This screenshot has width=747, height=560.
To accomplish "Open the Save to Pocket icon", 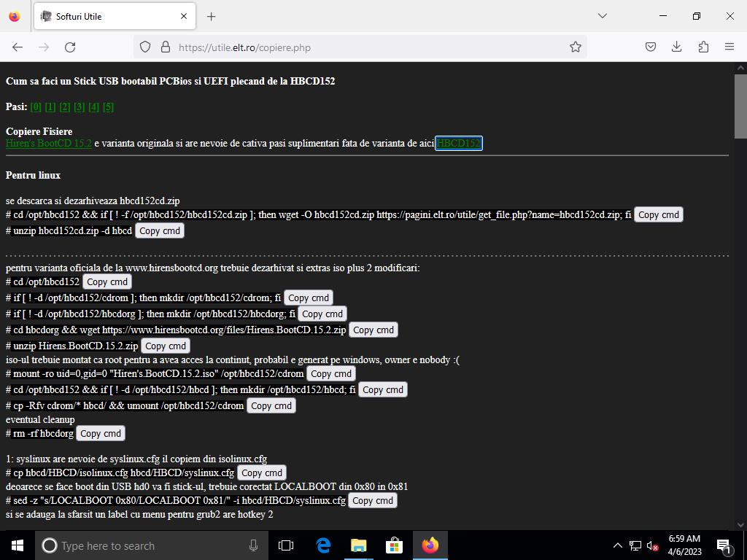I will pos(650,47).
